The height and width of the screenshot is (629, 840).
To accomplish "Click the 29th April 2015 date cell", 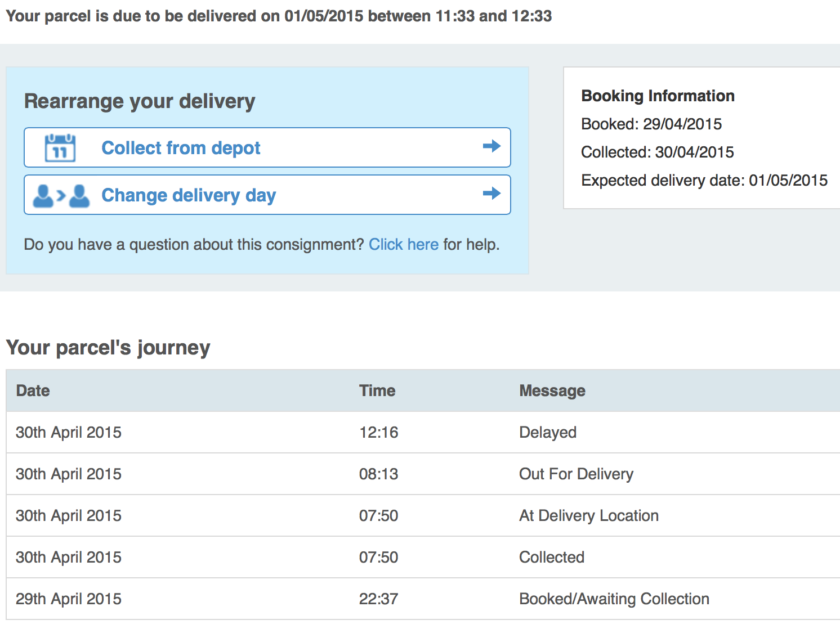I will tap(69, 599).
